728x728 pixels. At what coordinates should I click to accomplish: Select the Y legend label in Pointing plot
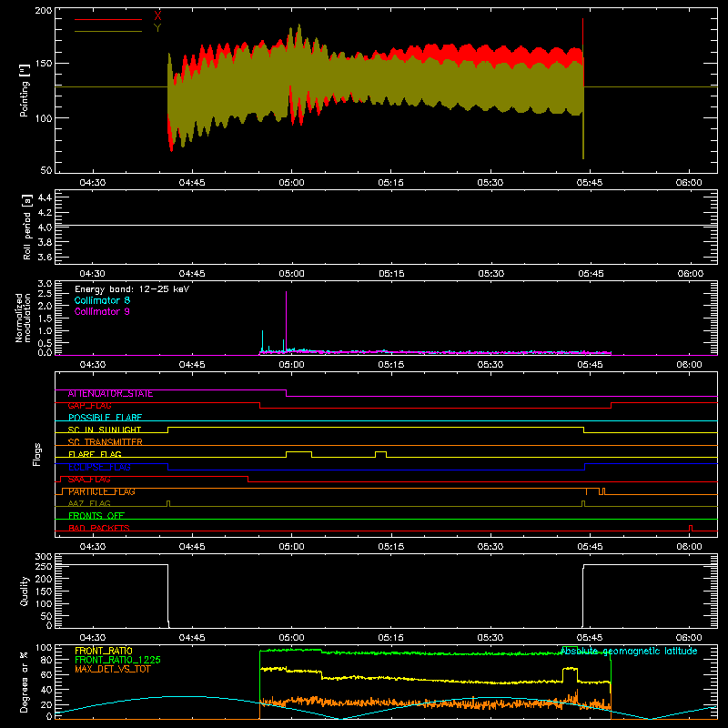pos(157,28)
